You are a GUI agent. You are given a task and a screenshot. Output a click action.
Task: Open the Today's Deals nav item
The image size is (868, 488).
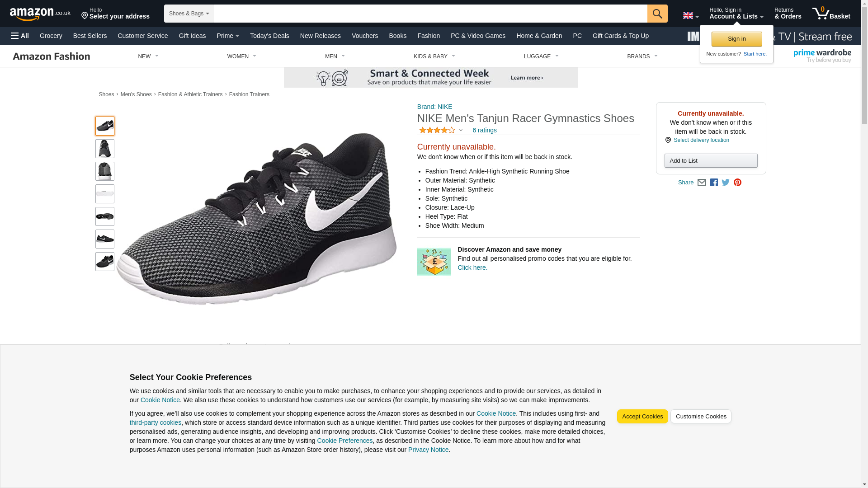[269, 36]
